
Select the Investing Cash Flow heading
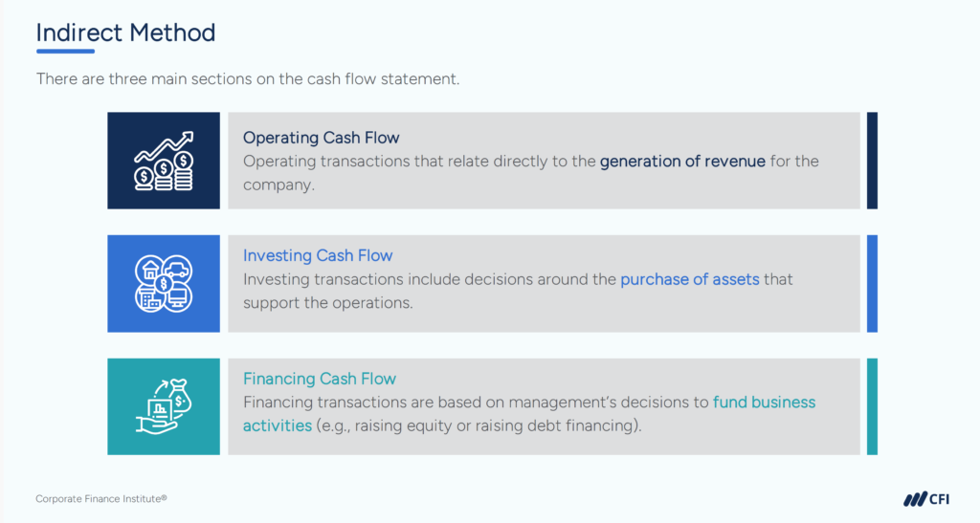(318, 256)
